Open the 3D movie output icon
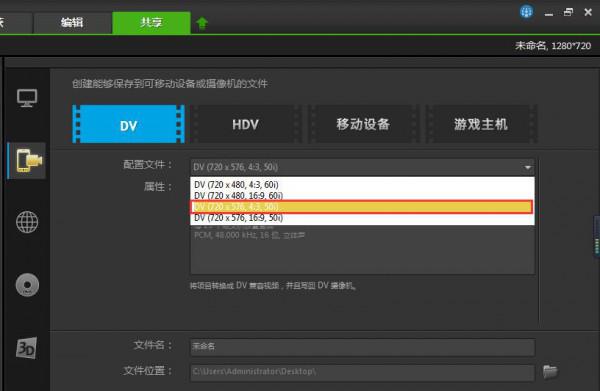The image size is (600, 391). [x=26, y=347]
